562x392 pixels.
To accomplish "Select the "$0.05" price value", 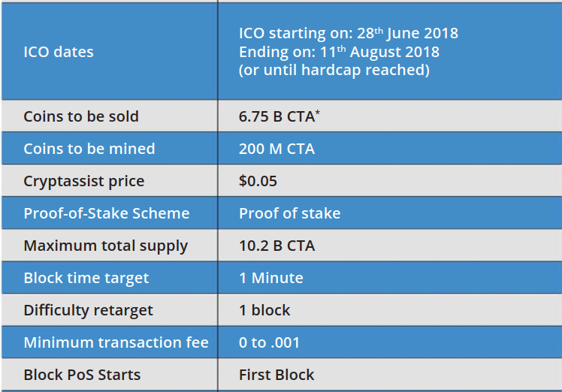I will (x=255, y=181).
